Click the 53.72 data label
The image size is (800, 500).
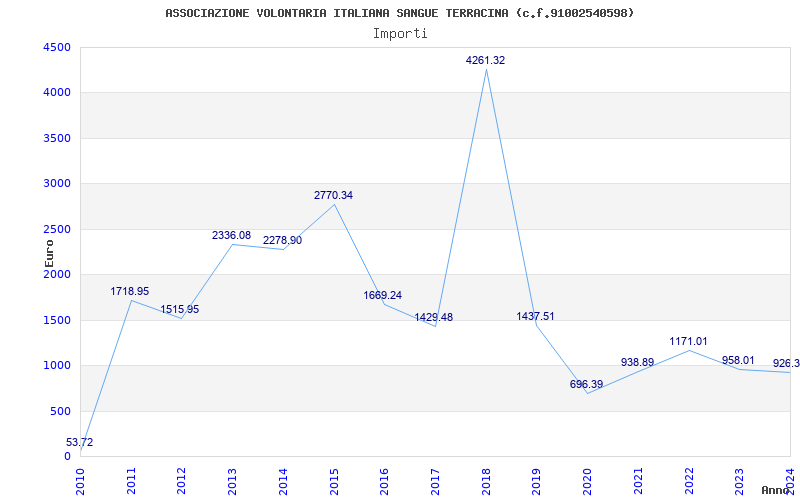pyautogui.click(x=80, y=442)
